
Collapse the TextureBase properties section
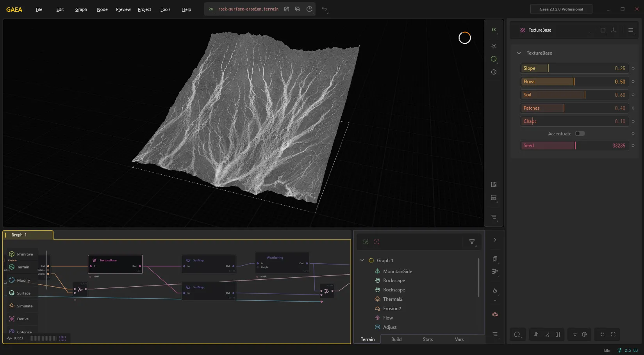pos(519,53)
